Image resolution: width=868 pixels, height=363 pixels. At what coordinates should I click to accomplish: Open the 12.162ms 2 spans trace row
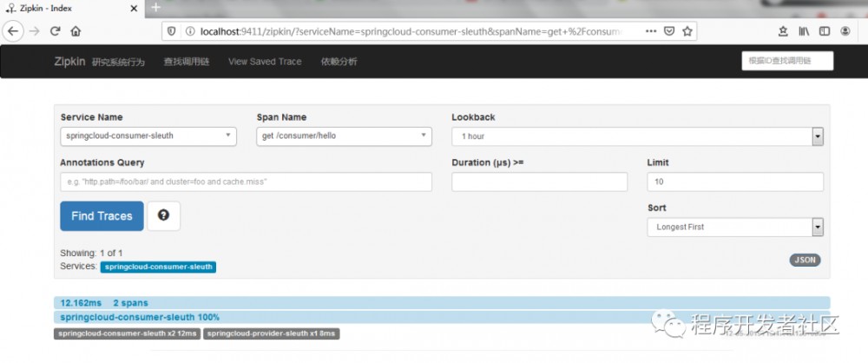coord(442,302)
